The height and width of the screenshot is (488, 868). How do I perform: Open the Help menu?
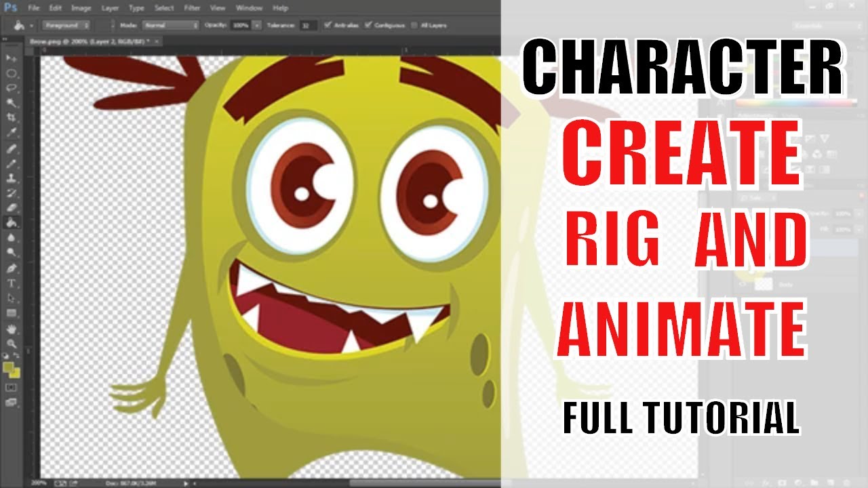[x=280, y=8]
